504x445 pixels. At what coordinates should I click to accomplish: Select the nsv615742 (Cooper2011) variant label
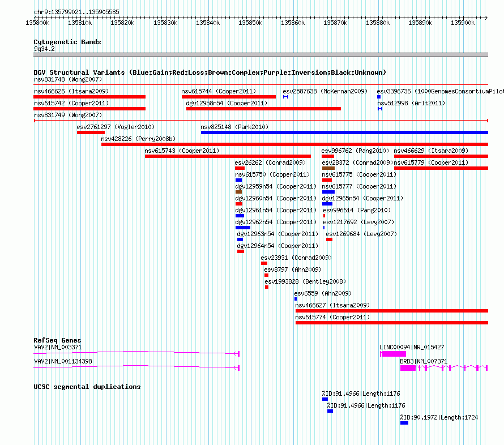click(71, 103)
